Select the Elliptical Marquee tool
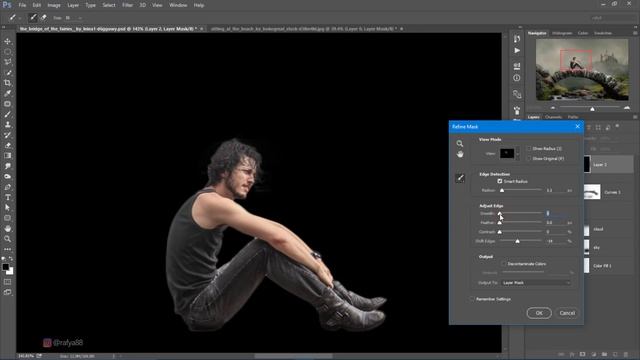Viewport: 640px width, 360px height. tap(8, 52)
